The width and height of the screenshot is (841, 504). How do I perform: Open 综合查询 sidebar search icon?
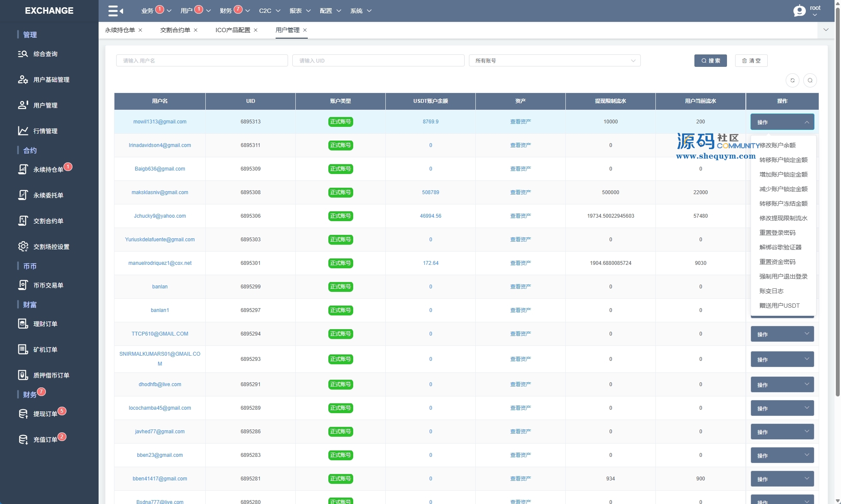(x=23, y=54)
